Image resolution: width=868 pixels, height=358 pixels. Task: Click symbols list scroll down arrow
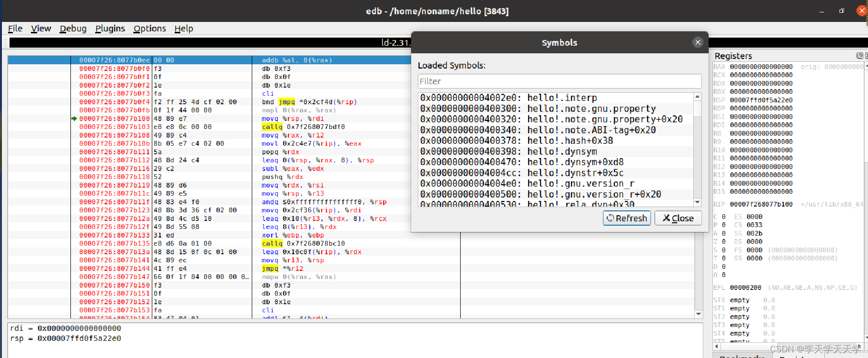698,202
